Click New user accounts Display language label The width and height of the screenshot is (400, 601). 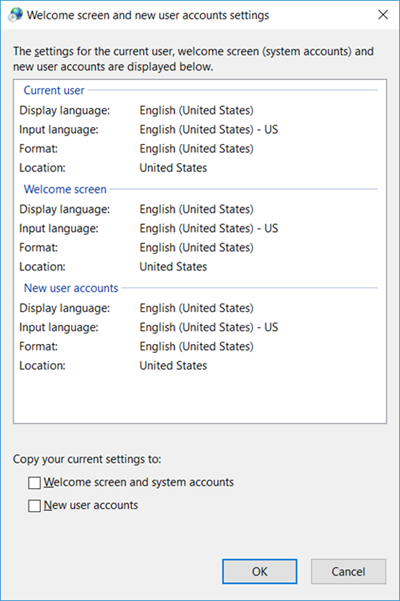point(64,308)
